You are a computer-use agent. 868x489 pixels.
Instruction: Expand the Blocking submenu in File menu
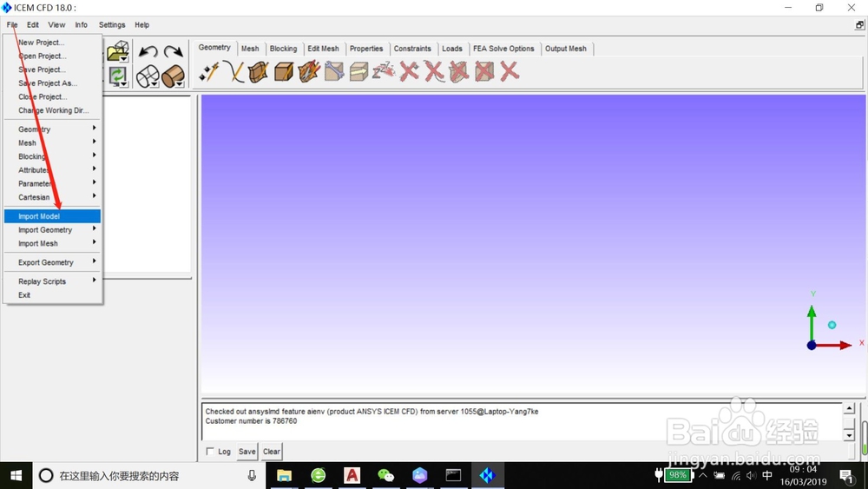(x=53, y=156)
